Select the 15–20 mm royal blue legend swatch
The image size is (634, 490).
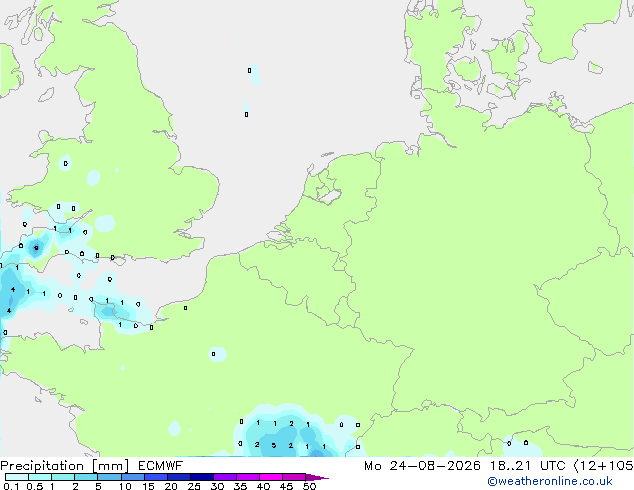coord(156,477)
